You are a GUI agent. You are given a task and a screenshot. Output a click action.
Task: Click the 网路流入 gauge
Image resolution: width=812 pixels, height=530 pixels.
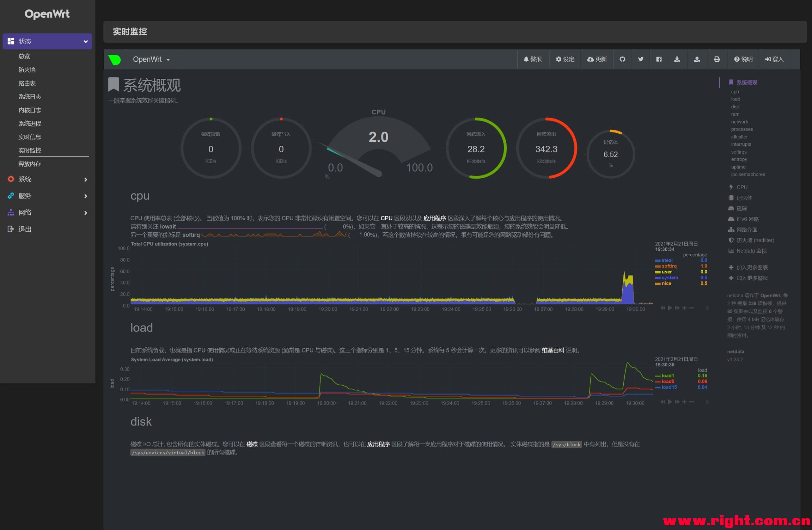point(476,148)
